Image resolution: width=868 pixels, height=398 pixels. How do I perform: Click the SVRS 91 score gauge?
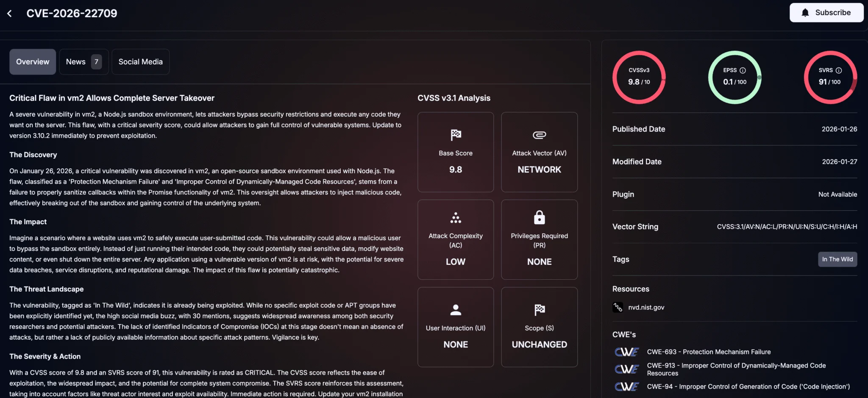tap(830, 77)
